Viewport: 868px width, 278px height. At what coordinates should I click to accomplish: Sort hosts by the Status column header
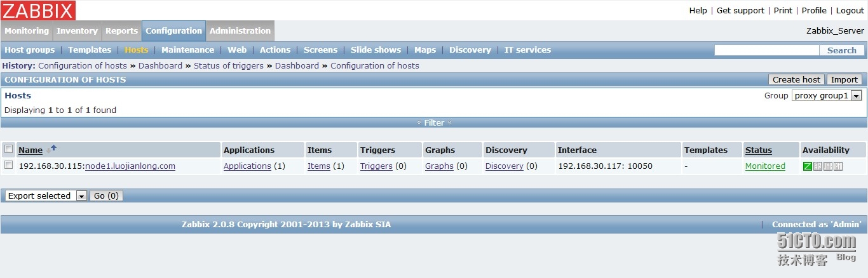click(759, 150)
